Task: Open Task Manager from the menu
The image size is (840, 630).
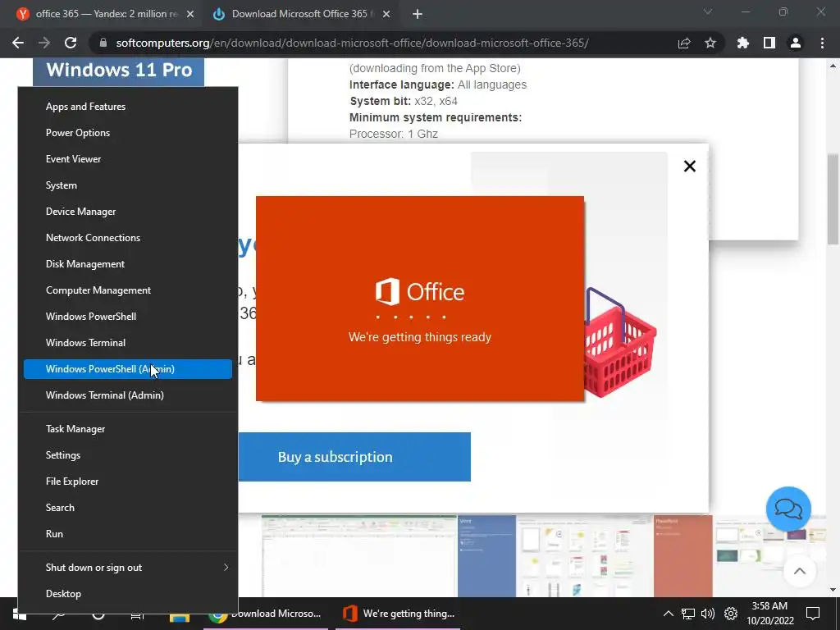Action: coord(127,429)
